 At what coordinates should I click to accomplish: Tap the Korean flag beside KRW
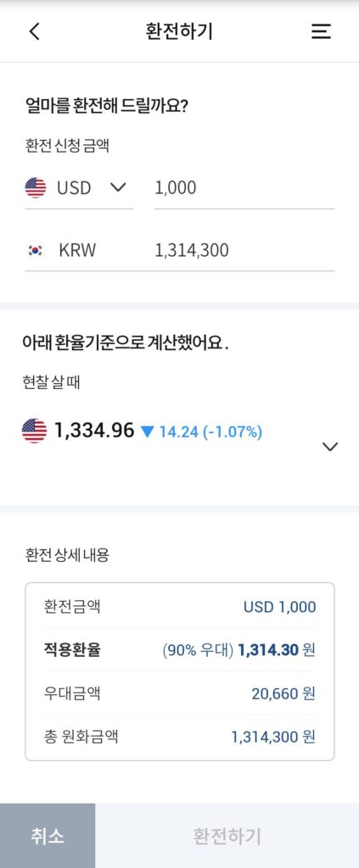[36, 250]
